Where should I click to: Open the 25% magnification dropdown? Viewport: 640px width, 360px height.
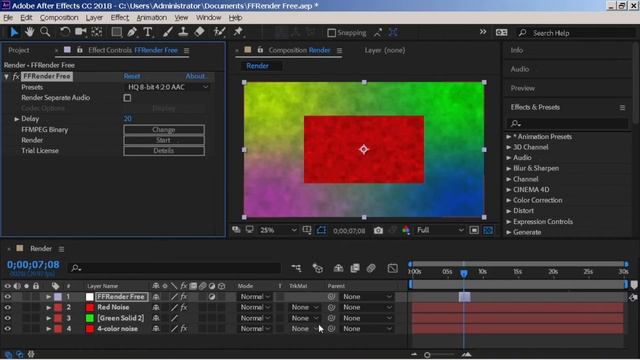tap(278, 231)
